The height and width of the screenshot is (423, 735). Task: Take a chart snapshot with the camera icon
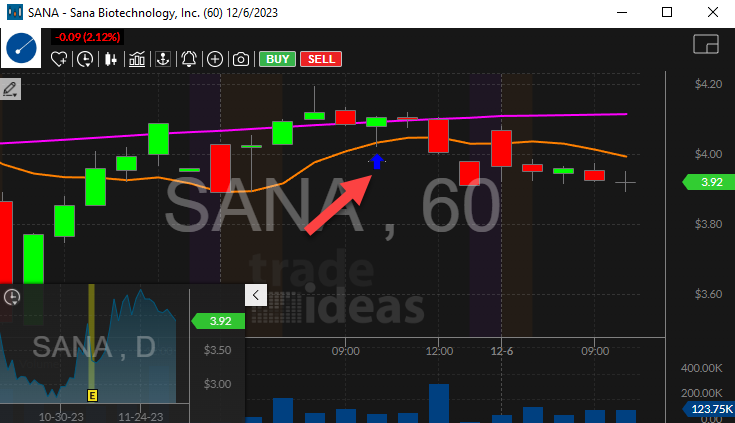(241, 60)
